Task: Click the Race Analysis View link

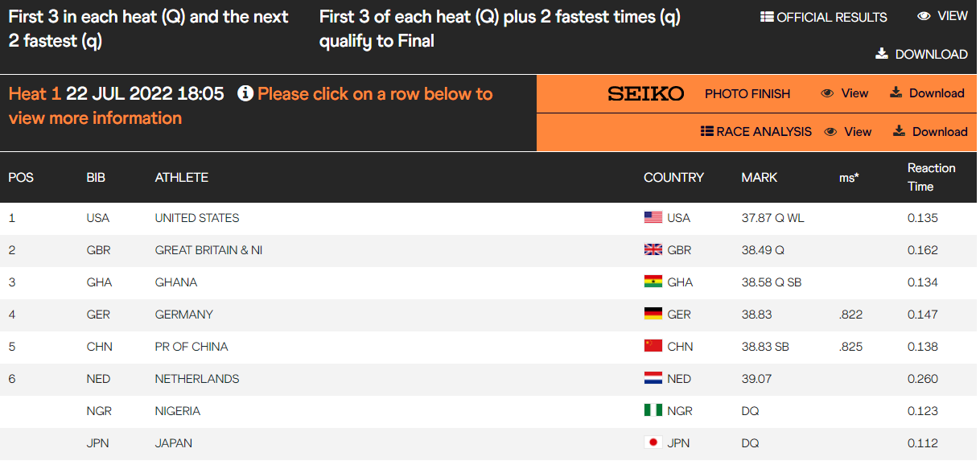Action: coord(858,132)
